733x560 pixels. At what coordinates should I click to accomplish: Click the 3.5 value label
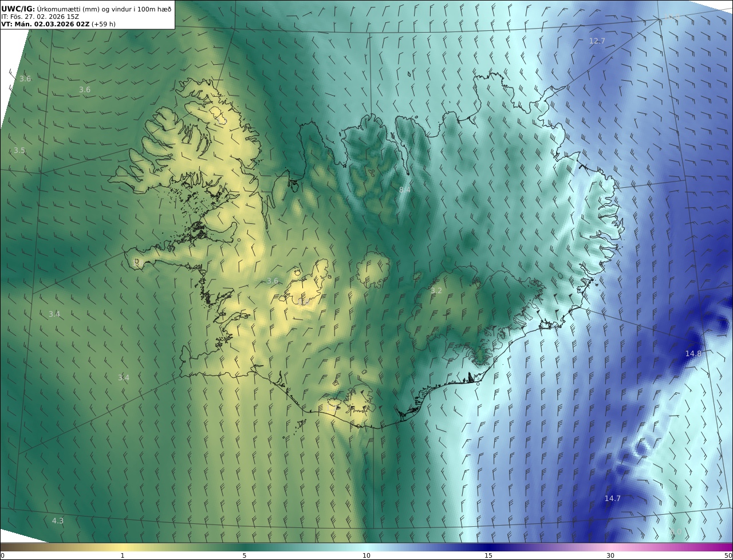19,151
